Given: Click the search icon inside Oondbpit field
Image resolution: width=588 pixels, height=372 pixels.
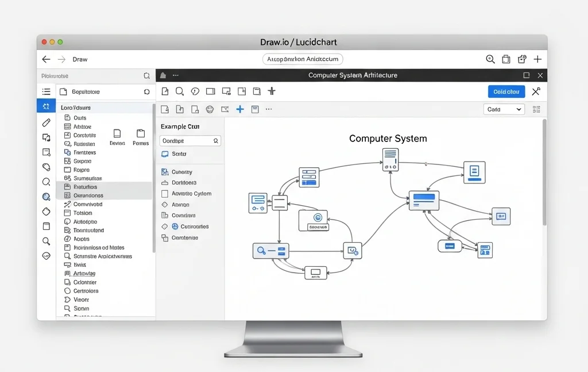Looking at the screenshot, I should coord(216,141).
